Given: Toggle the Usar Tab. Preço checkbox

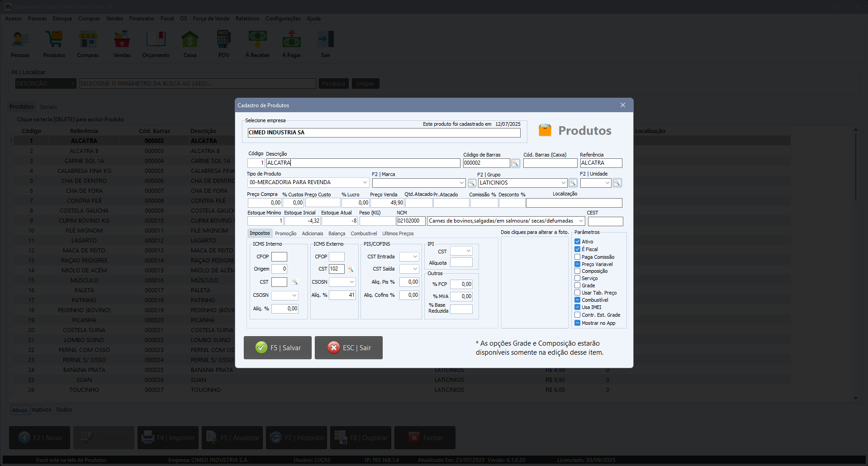Looking at the screenshot, I should tap(578, 293).
